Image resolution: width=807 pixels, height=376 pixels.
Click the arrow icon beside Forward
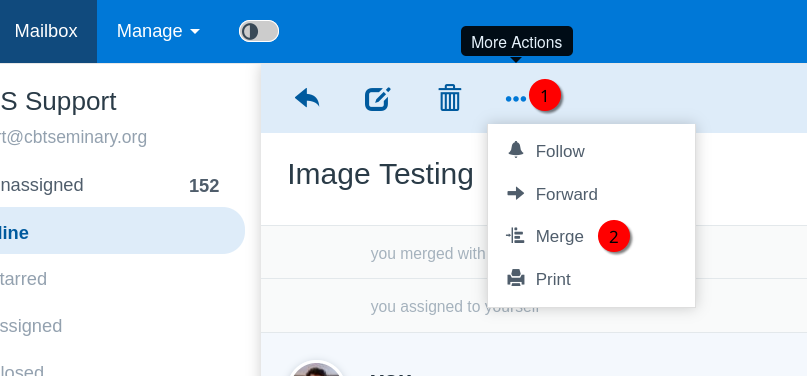tap(516, 193)
